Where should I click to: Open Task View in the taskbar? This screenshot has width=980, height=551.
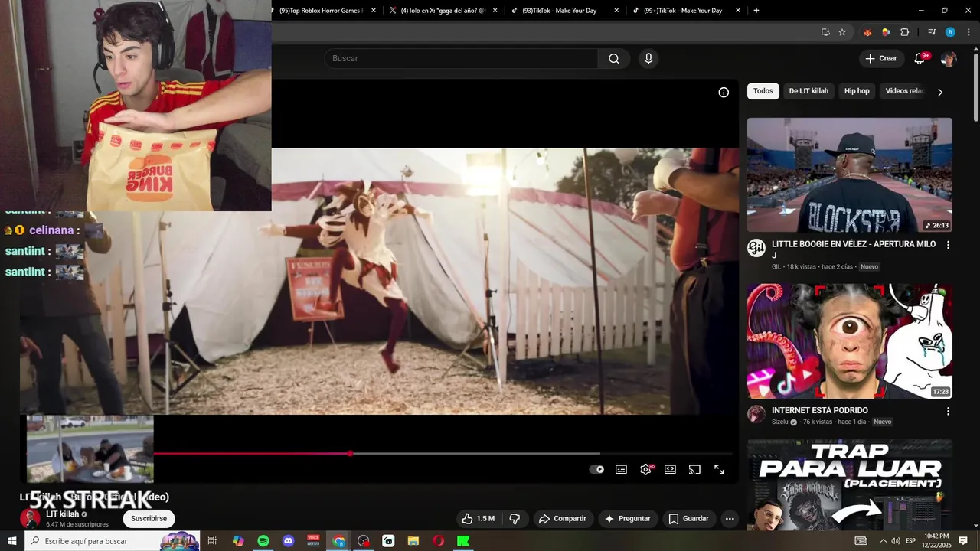point(213,541)
